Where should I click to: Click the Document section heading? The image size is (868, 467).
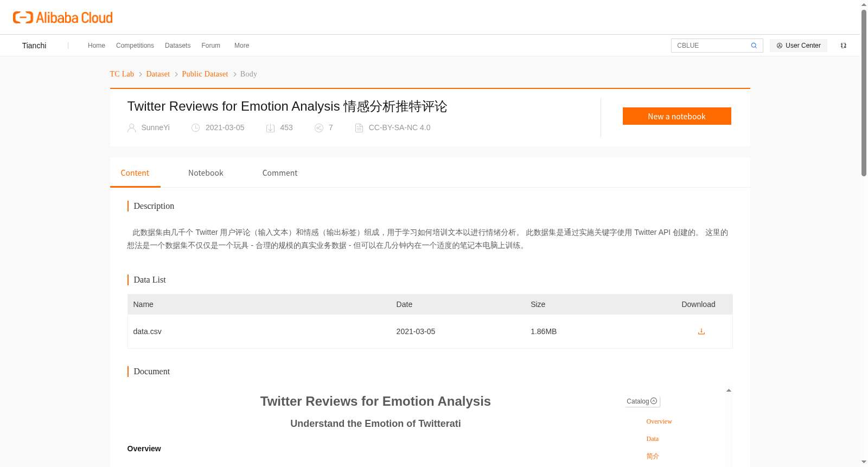click(x=152, y=372)
